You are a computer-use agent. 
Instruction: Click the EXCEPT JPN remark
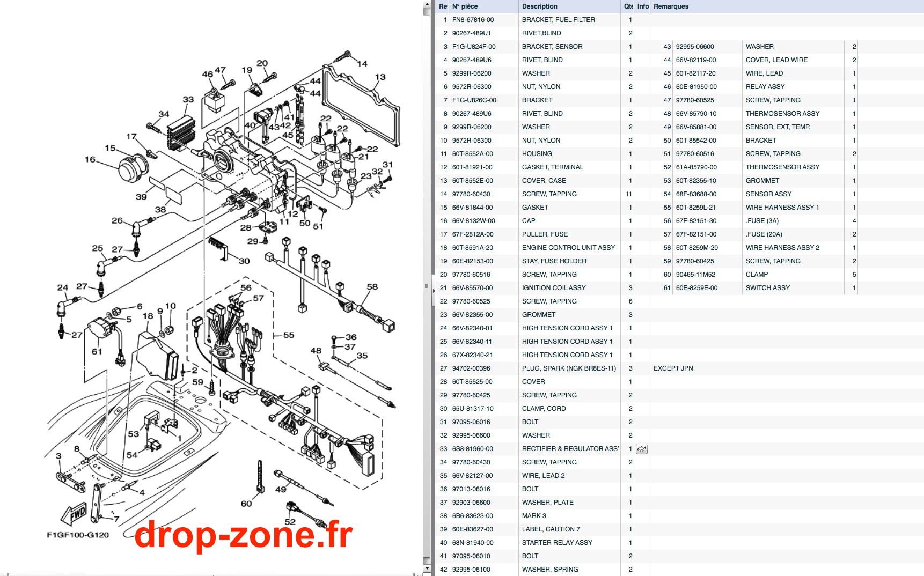pyautogui.click(x=673, y=368)
